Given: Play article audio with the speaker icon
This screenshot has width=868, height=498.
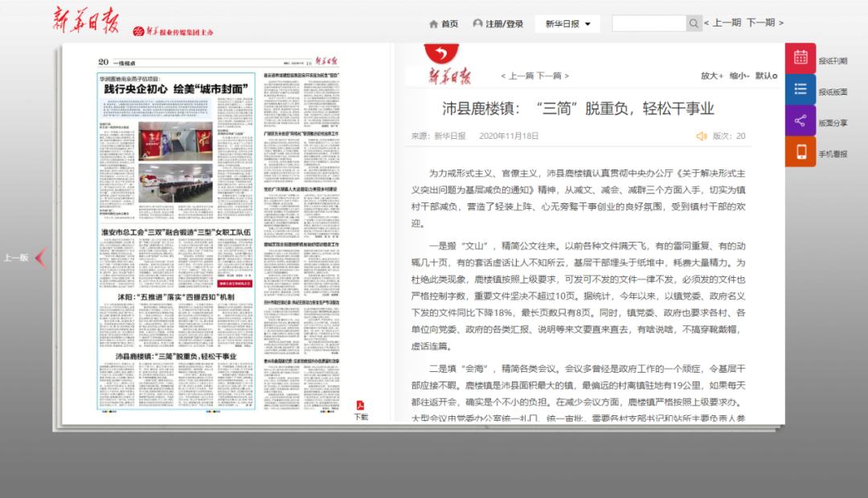Looking at the screenshot, I should pos(702,137).
